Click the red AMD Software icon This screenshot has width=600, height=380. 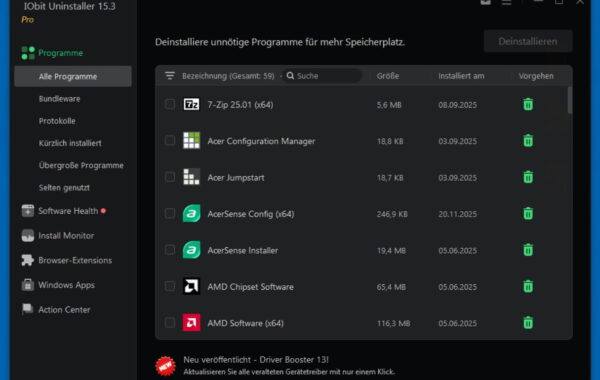coord(191,323)
